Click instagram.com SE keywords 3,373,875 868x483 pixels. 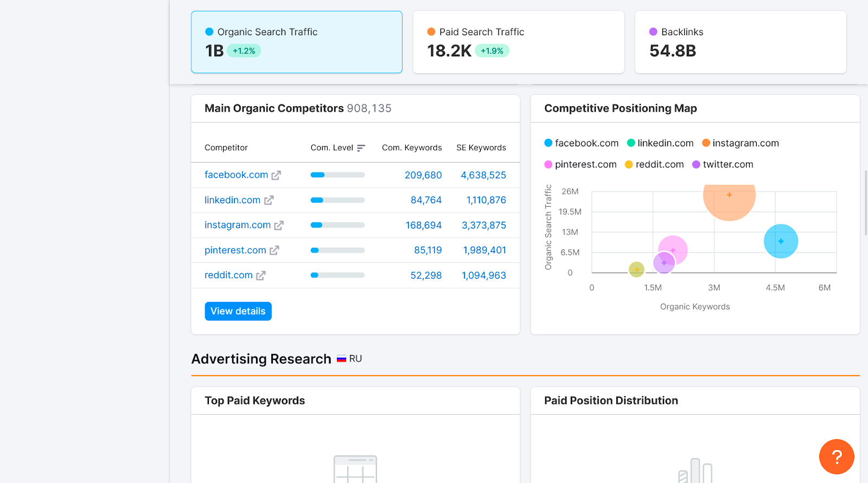(484, 225)
